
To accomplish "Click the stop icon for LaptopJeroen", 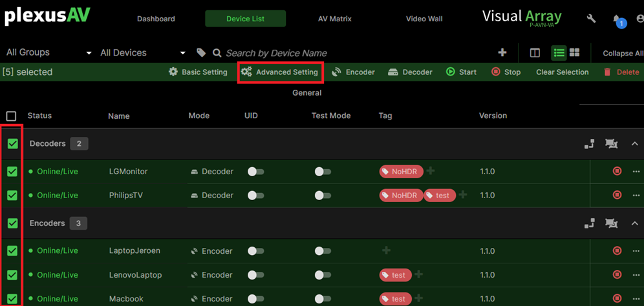I will (617, 250).
